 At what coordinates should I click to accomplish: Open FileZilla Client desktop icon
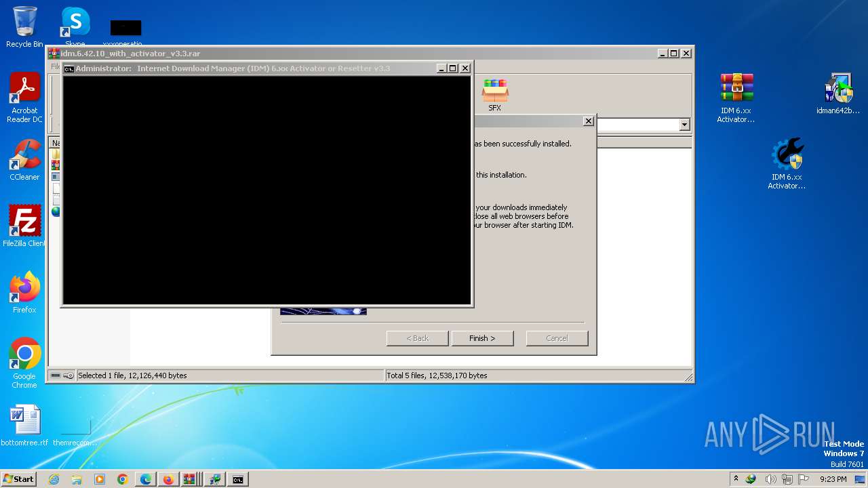pyautogui.click(x=24, y=226)
